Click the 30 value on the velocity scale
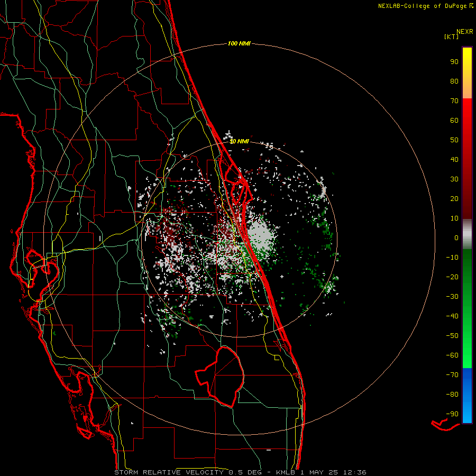Viewport: 476px width, 476px height. pyautogui.click(x=454, y=179)
